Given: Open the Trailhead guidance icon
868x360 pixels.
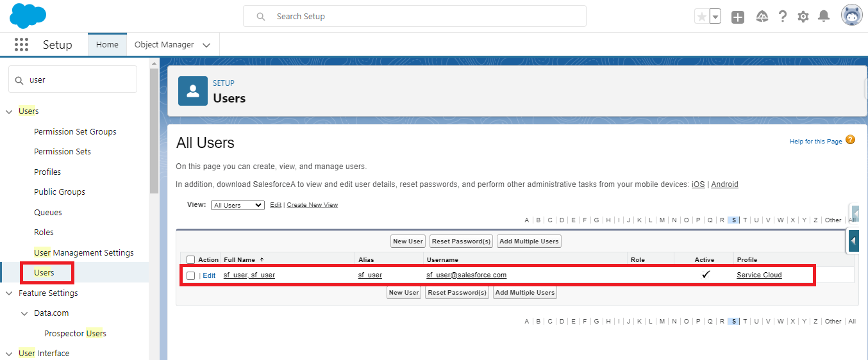Looking at the screenshot, I should [762, 17].
